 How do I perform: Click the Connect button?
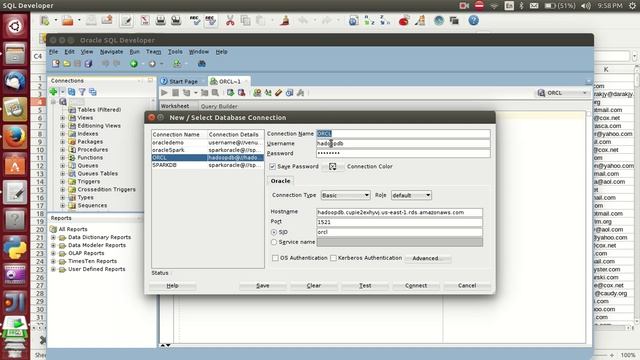click(416, 286)
